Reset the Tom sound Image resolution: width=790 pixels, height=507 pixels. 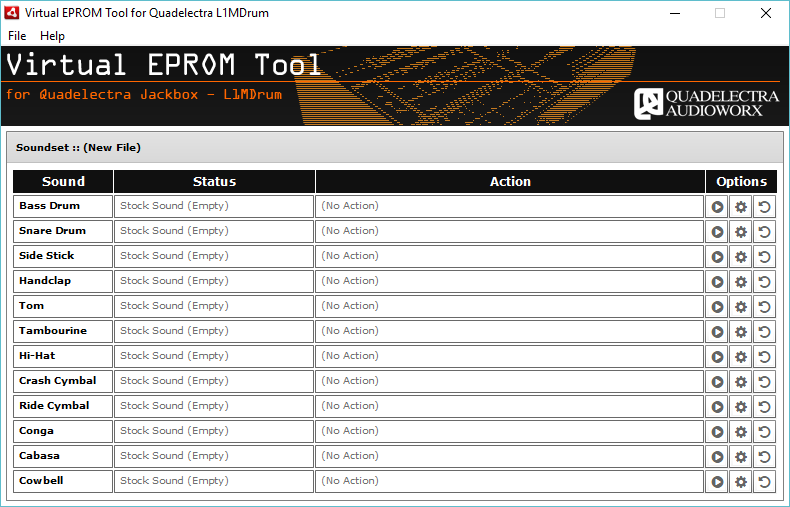coord(764,306)
